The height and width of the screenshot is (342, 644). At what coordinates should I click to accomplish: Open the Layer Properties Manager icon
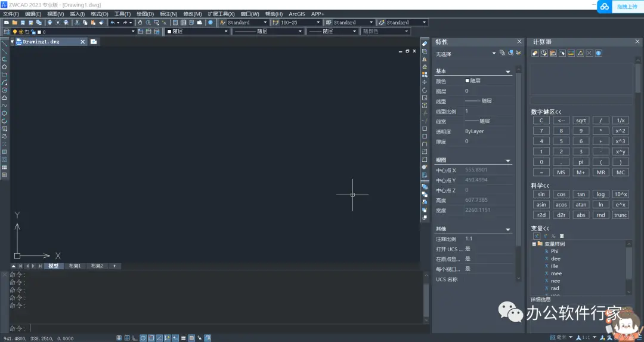point(7,32)
